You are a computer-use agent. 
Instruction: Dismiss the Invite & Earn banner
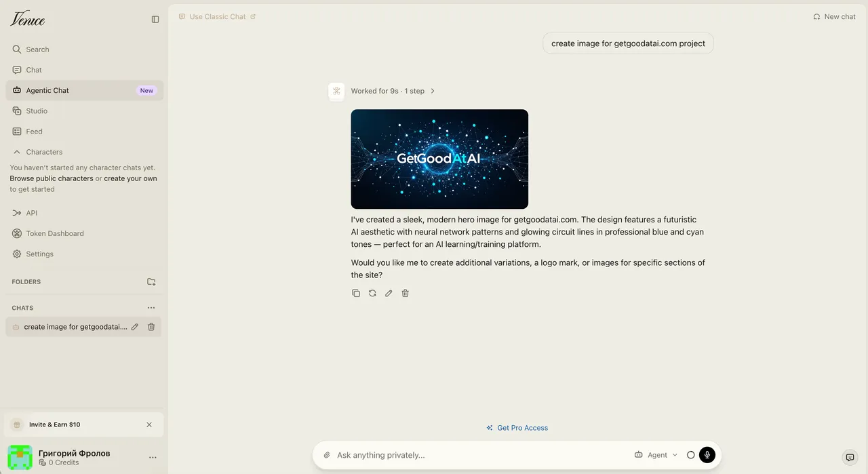(149, 424)
